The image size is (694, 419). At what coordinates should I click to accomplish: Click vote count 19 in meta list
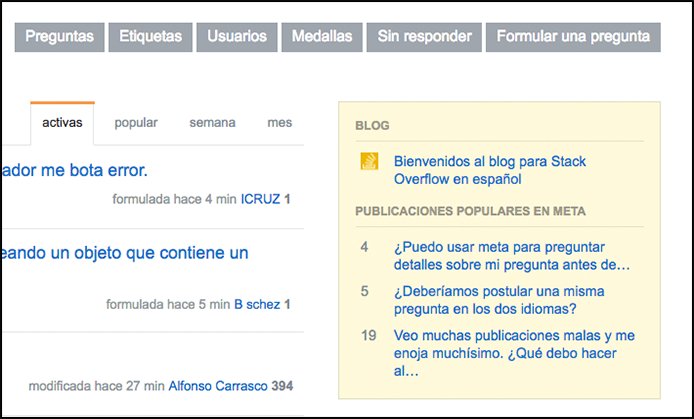(x=368, y=335)
